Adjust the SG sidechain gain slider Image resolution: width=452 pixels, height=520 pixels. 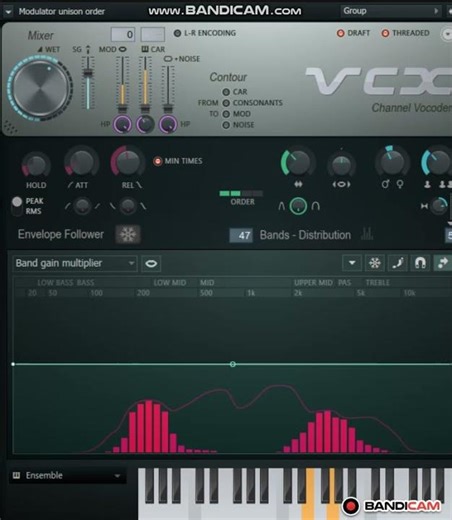[88, 73]
